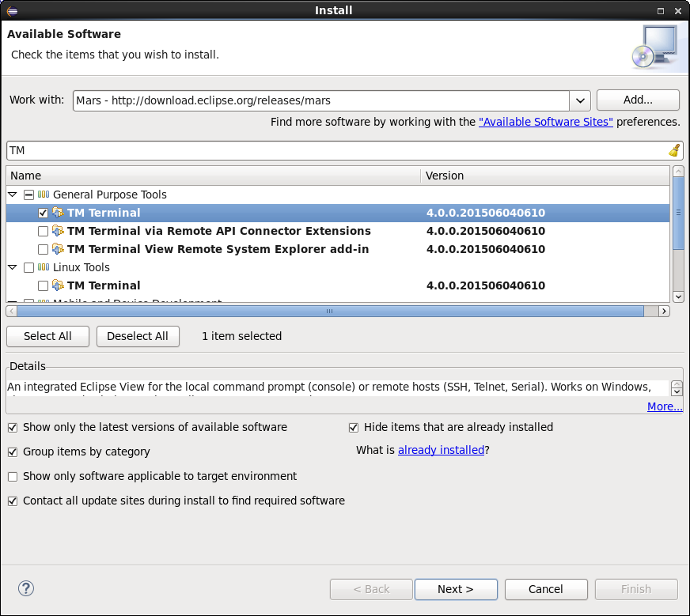The height and width of the screenshot is (616, 690).
Task: Check the Linux Tools category checkbox
Action: (x=28, y=267)
